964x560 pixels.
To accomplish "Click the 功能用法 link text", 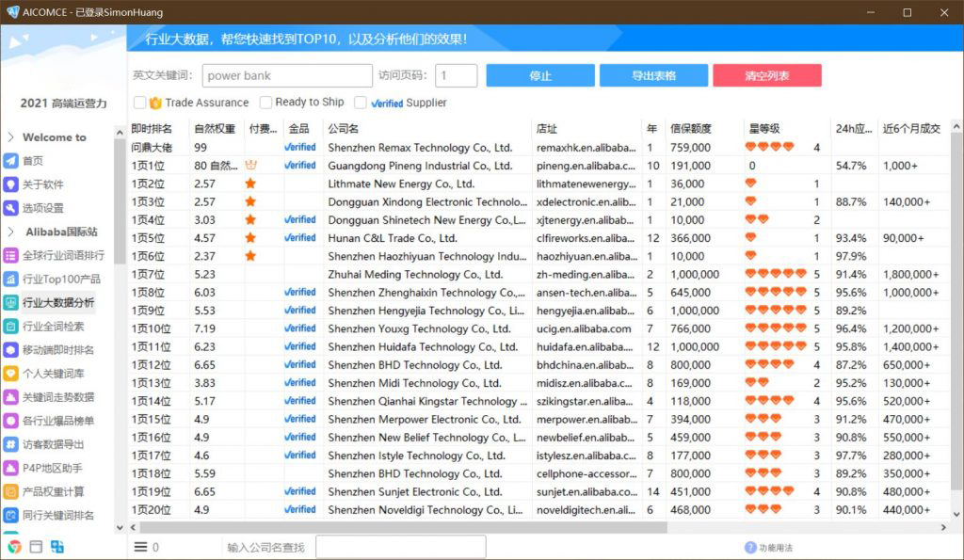I will click(x=776, y=548).
